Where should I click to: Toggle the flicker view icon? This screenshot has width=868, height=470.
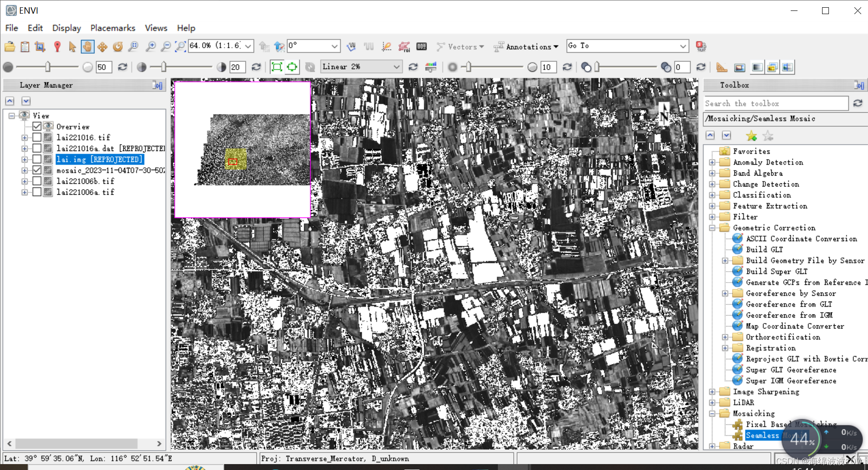coord(772,67)
